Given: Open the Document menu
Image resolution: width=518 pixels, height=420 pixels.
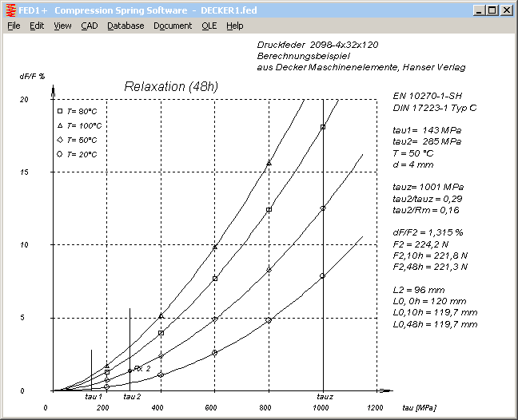Looking at the screenshot, I should [173, 26].
